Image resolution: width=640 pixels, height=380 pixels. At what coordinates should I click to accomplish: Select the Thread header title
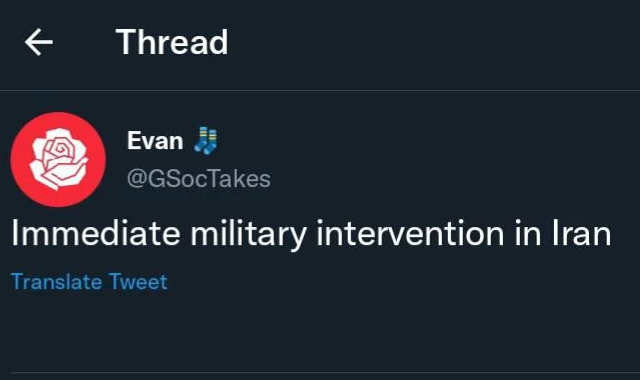pos(172,42)
